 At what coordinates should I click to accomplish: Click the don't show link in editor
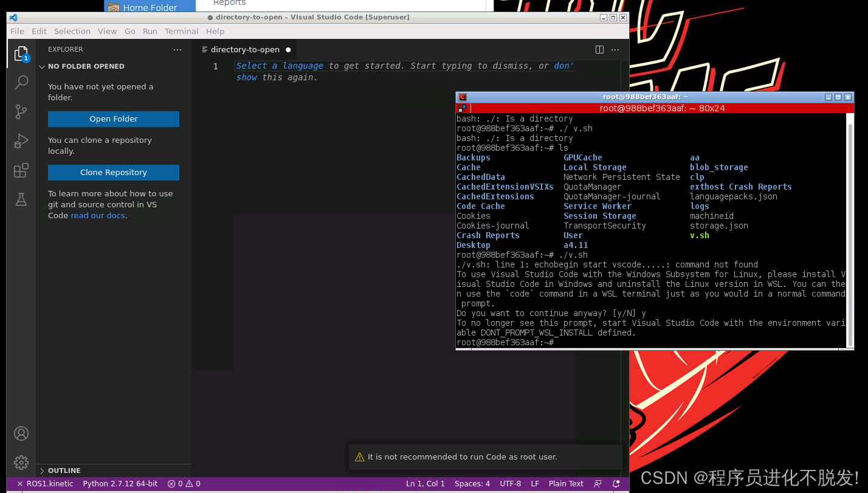click(564, 66)
